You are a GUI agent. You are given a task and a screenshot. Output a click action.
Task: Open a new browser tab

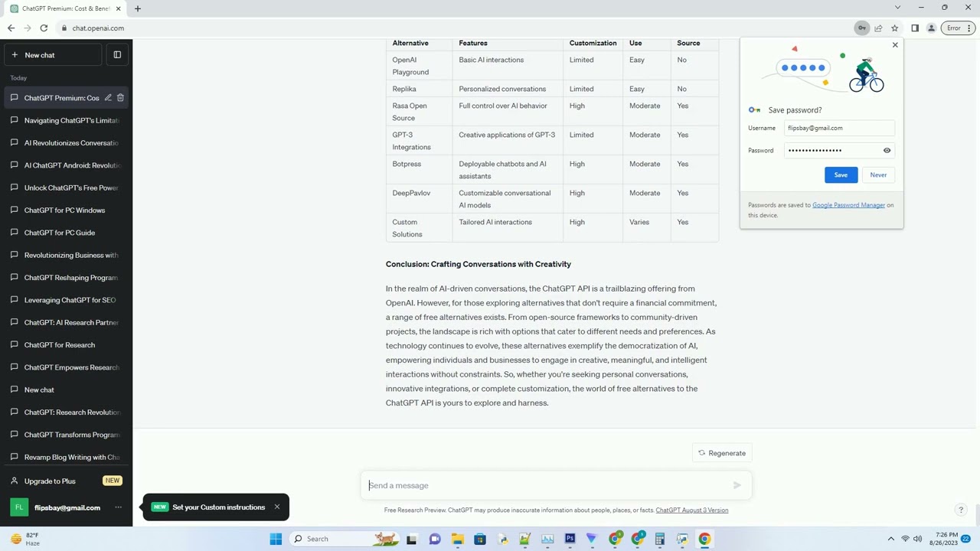coord(138,8)
